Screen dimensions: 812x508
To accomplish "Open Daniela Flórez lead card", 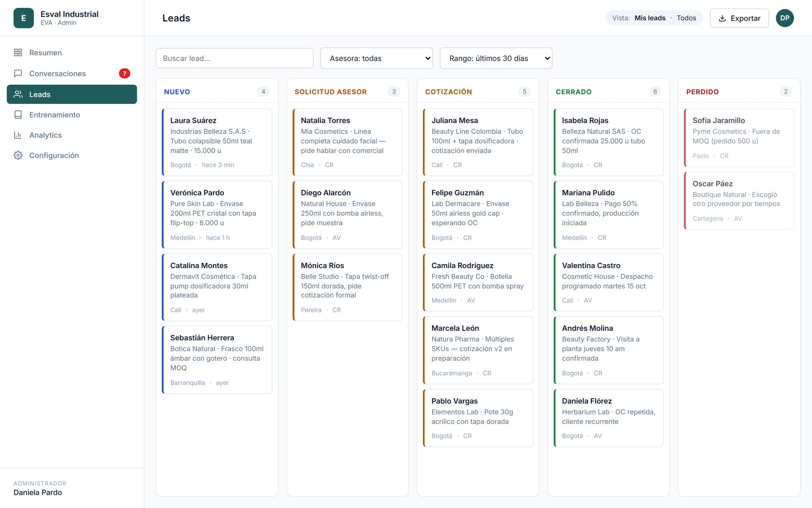I will coord(608,418).
